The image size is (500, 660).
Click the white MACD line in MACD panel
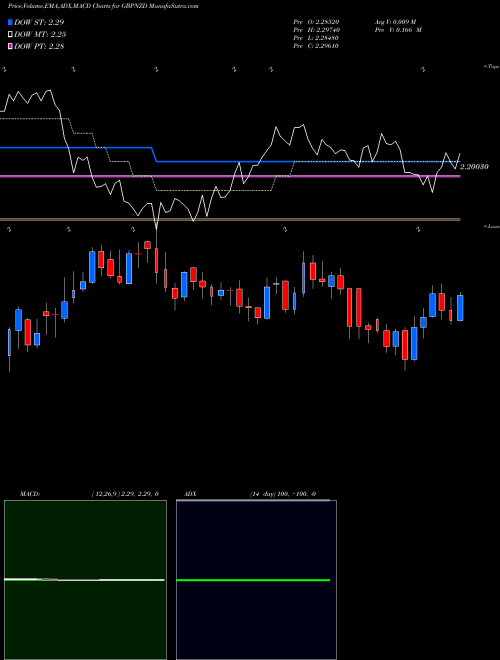click(84, 580)
